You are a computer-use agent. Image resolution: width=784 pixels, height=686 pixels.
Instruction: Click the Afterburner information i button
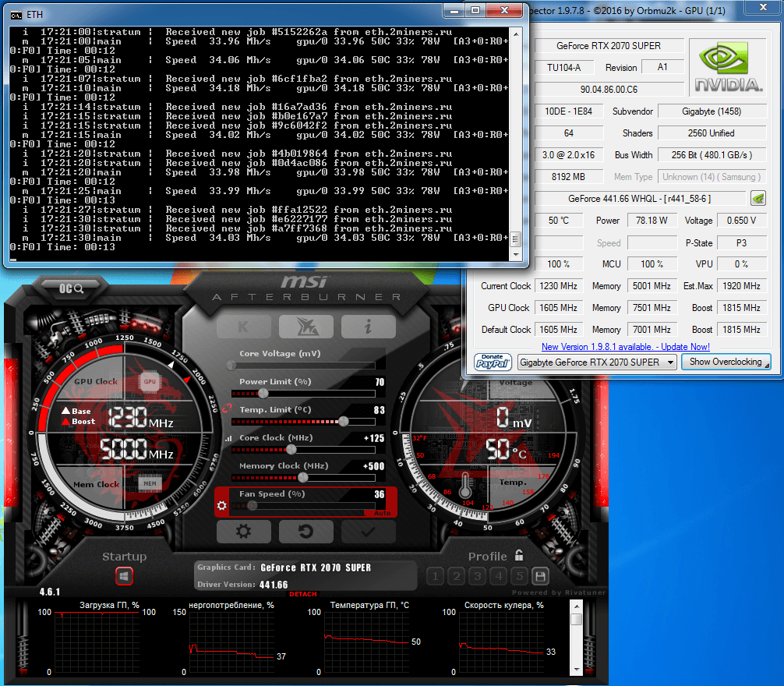click(368, 327)
